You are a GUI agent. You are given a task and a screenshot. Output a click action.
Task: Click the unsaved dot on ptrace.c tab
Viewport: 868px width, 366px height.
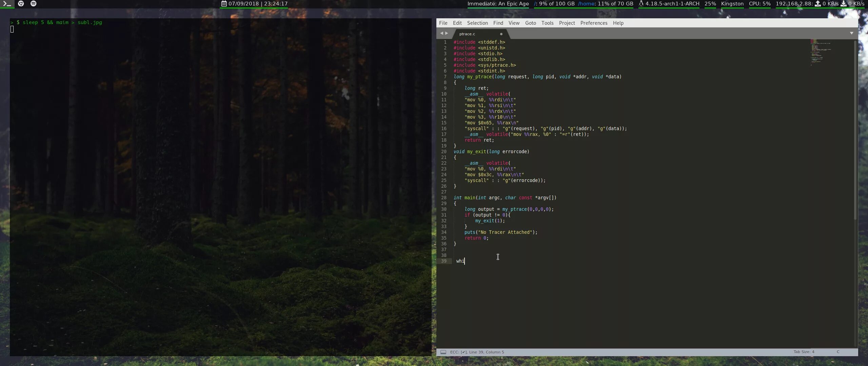tap(501, 34)
